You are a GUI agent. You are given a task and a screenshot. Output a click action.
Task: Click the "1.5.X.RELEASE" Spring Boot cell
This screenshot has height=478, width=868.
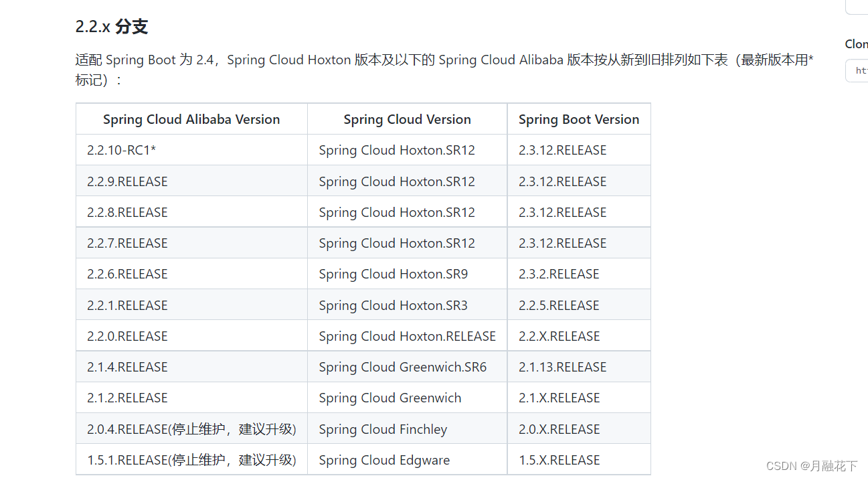(579, 460)
